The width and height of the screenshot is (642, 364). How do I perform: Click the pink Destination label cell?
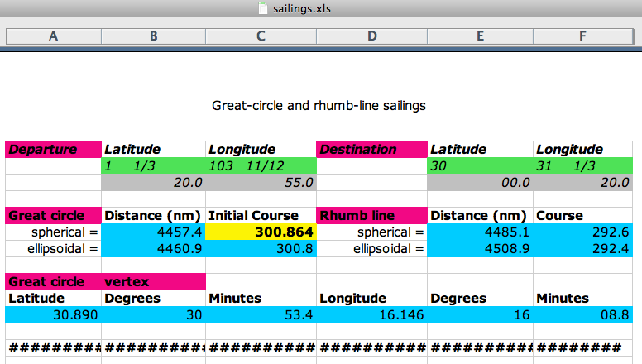click(371, 150)
